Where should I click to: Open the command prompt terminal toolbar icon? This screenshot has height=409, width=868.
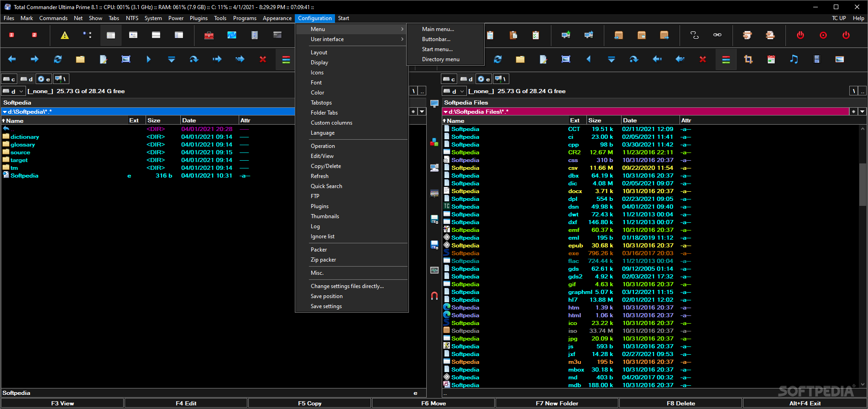click(x=277, y=35)
